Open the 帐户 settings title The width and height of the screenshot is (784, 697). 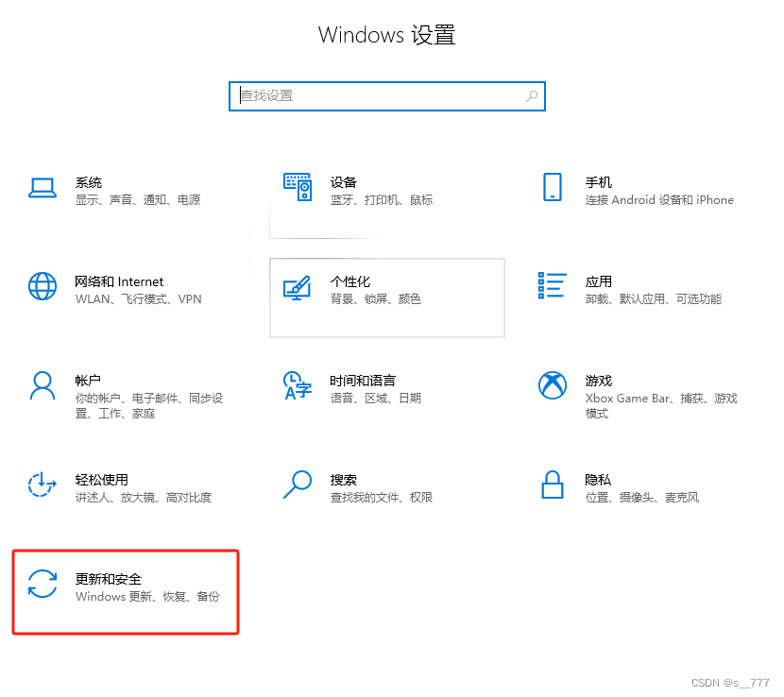[x=88, y=381]
